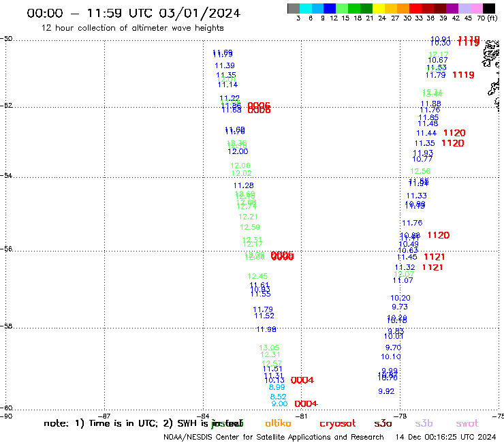504x443 pixels.
Task: Click the blue value 10.67
Action: click(438, 60)
